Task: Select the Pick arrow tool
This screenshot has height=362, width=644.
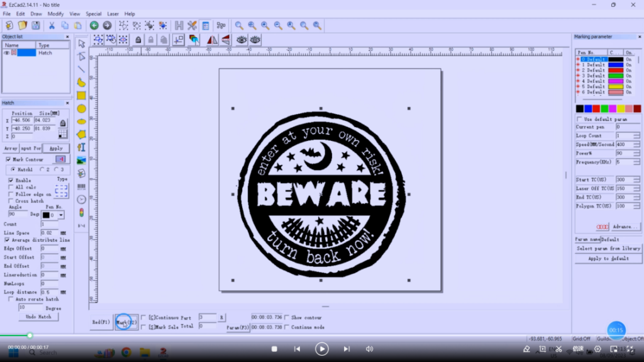Action: [81, 44]
